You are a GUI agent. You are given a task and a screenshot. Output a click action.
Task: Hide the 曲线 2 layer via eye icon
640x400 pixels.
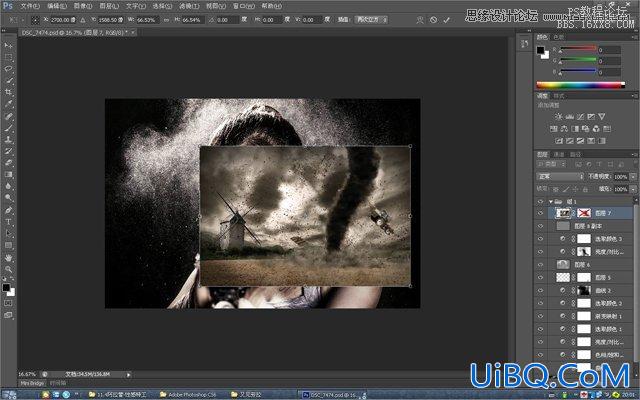pos(540,291)
